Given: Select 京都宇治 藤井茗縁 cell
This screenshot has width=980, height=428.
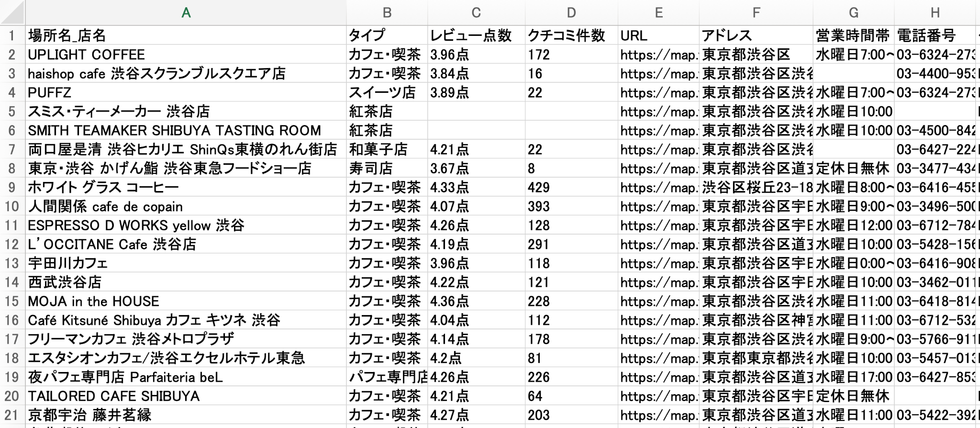Looking at the screenshot, I should point(186,415).
